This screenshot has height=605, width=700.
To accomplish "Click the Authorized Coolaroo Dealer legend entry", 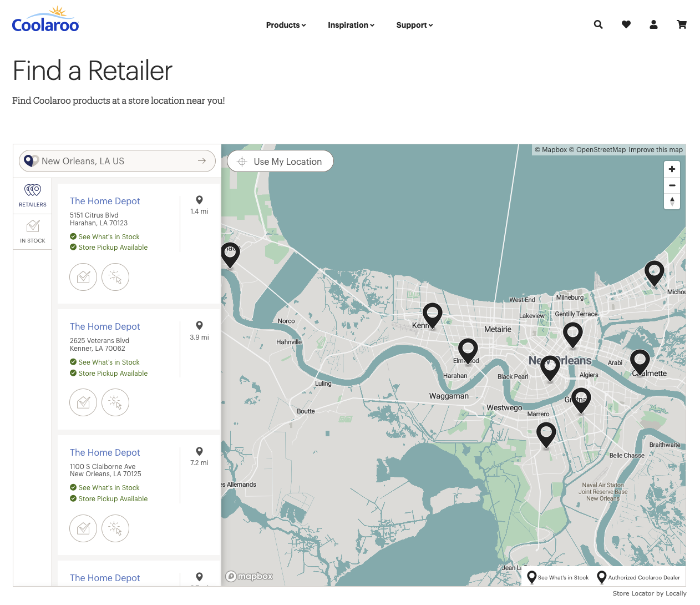I will tap(638, 577).
